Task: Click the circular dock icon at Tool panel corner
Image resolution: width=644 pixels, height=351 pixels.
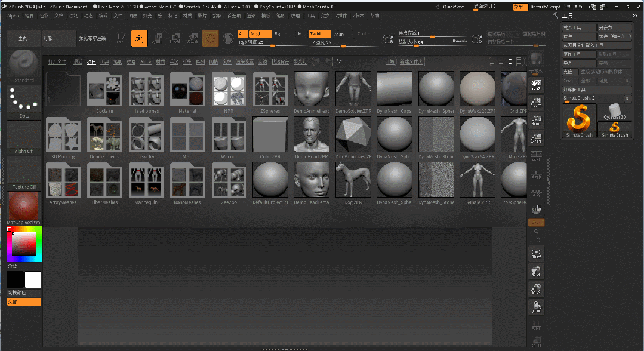Action: pos(634,16)
